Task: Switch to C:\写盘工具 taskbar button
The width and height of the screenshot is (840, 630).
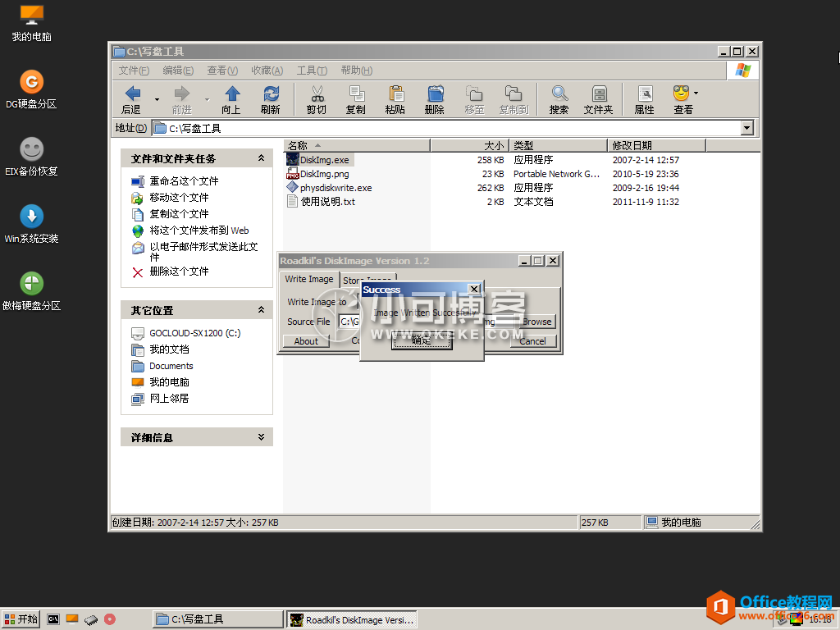Action: [x=217, y=619]
